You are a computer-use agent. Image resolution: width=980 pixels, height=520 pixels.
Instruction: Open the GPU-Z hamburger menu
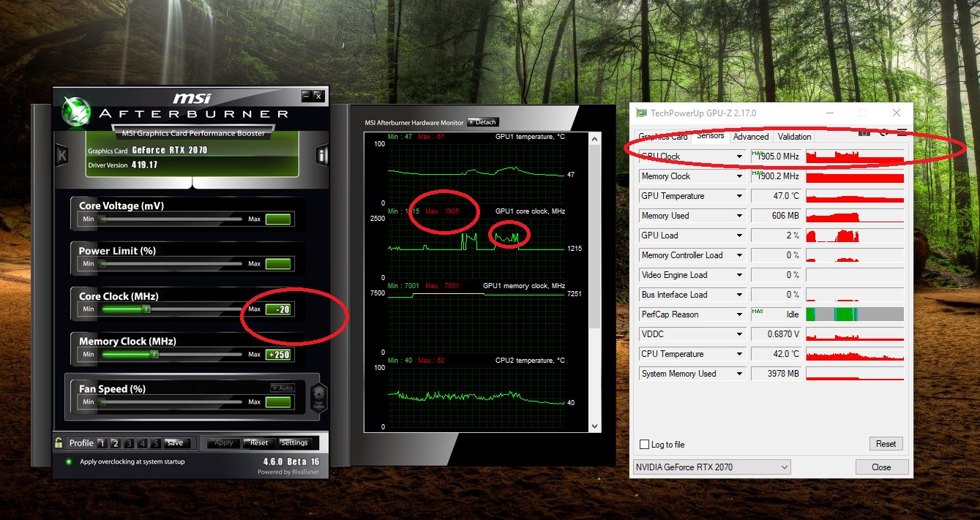(x=902, y=132)
